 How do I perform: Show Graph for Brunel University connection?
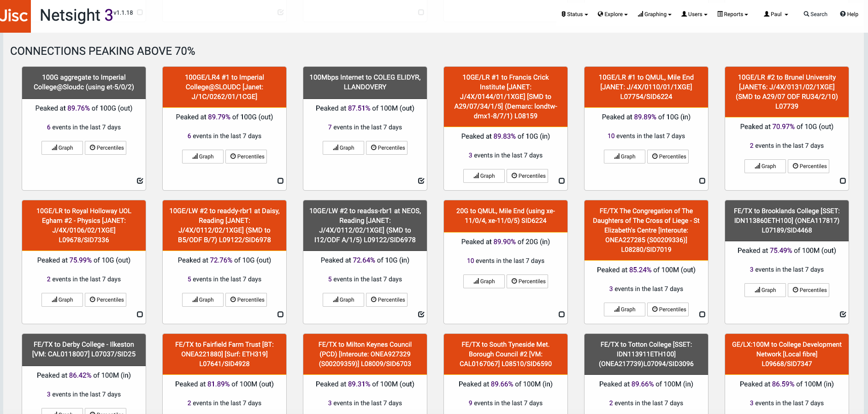pyautogui.click(x=765, y=166)
